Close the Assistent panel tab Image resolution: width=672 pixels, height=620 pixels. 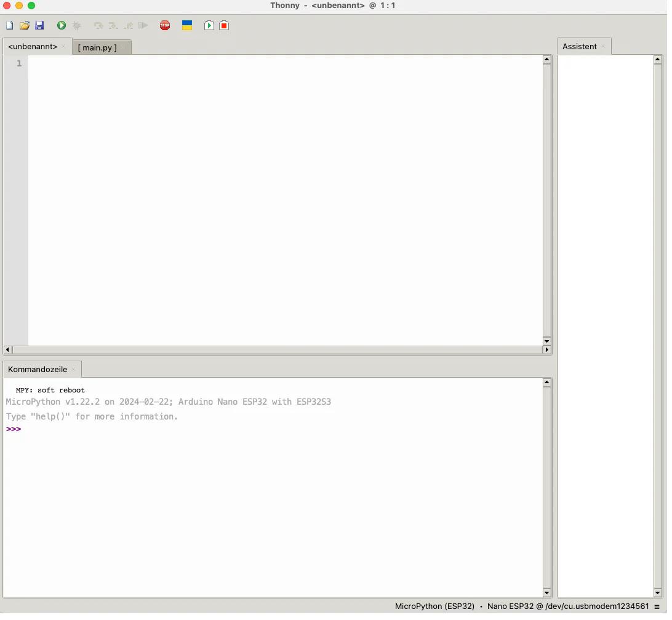click(x=603, y=47)
